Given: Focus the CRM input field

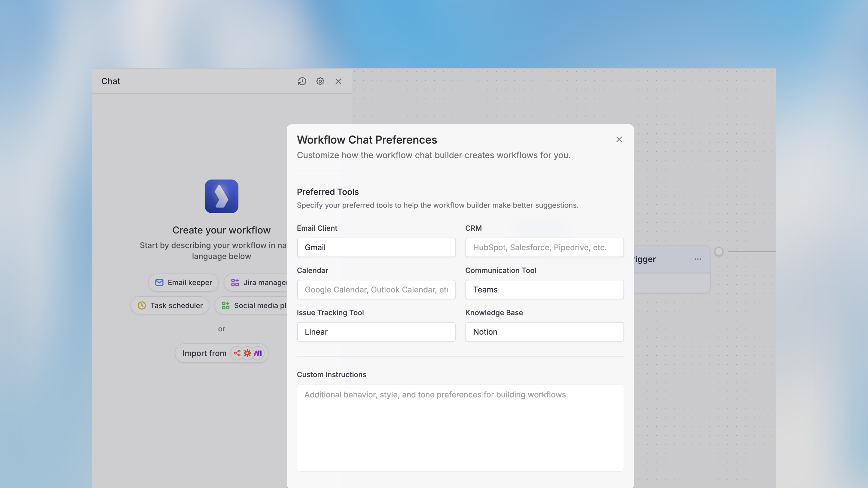Looking at the screenshot, I should [544, 248].
